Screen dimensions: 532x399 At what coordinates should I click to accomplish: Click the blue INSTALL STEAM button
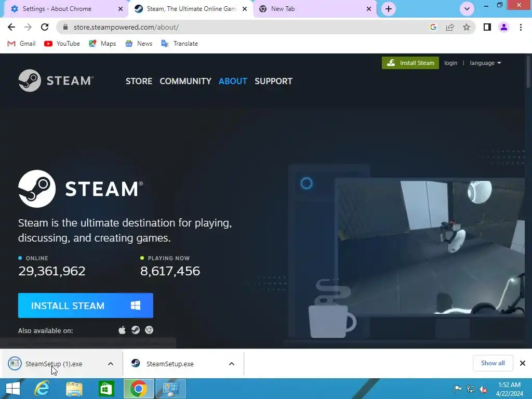tap(86, 305)
